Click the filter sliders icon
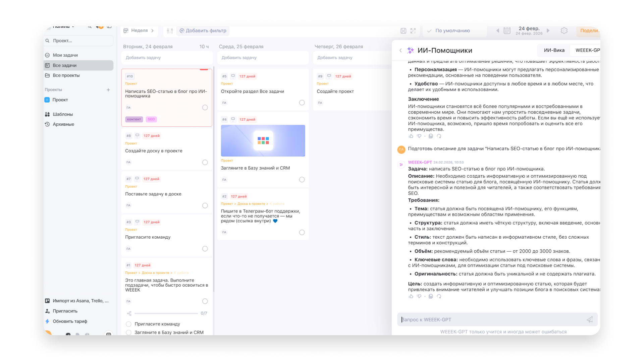Image resolution: width=644 pixels, height=362 pixels. pos(170,31)
